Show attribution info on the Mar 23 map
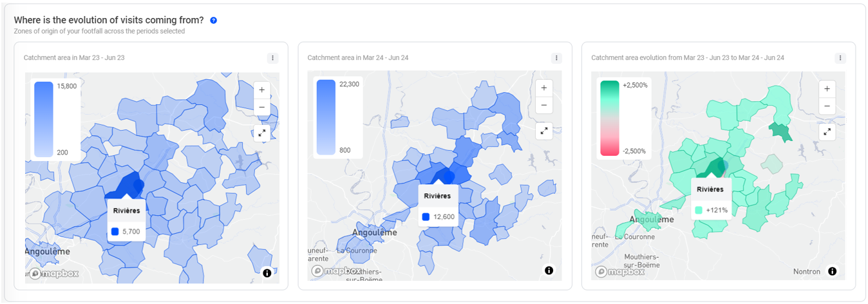Screen dimensions: 868x304 [267, 273]
